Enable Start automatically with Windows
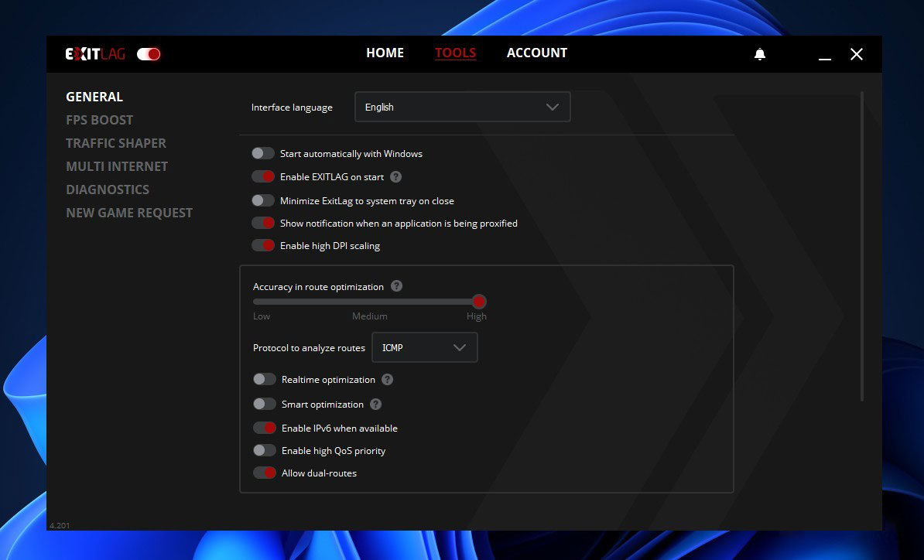Image resolution: width=924 pixels, height=560 pixels. 263,153
